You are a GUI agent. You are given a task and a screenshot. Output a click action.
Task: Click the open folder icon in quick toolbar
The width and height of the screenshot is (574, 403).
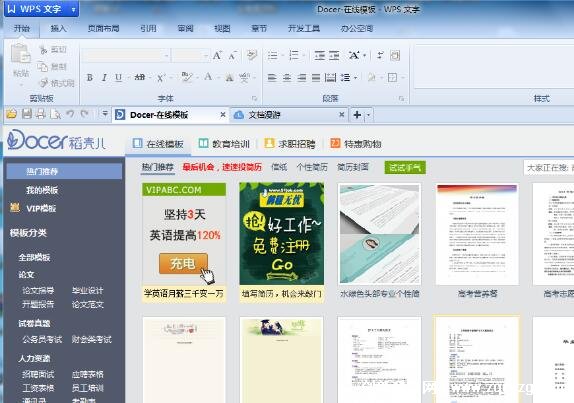tap(11, 114)
